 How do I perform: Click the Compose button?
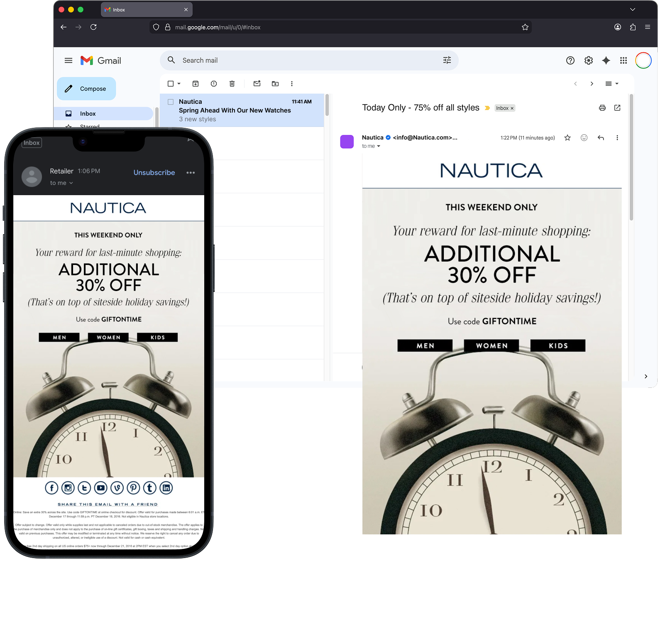(86, 89)
